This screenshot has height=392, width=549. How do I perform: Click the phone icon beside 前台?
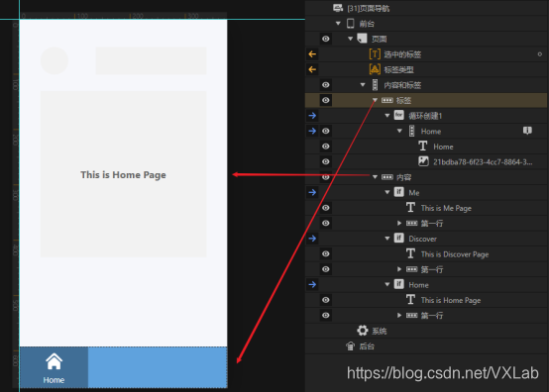pos(350,24)
